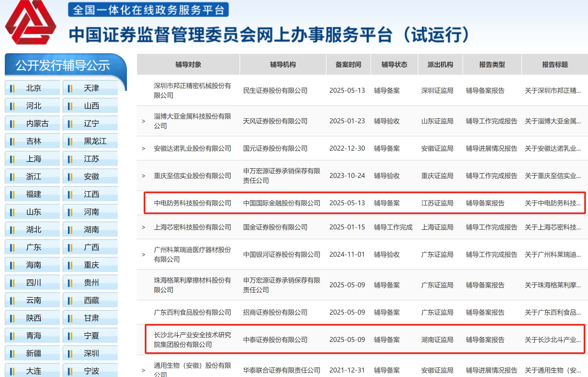Expand the 淄博大亚金属科技 row arrow
Viewport: 588px width, 377px height.
coord(143,121)
